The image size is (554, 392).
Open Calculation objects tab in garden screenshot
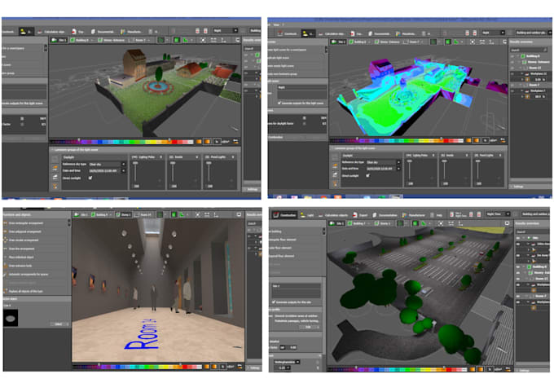pyautogui.click(x=51, y=32)
